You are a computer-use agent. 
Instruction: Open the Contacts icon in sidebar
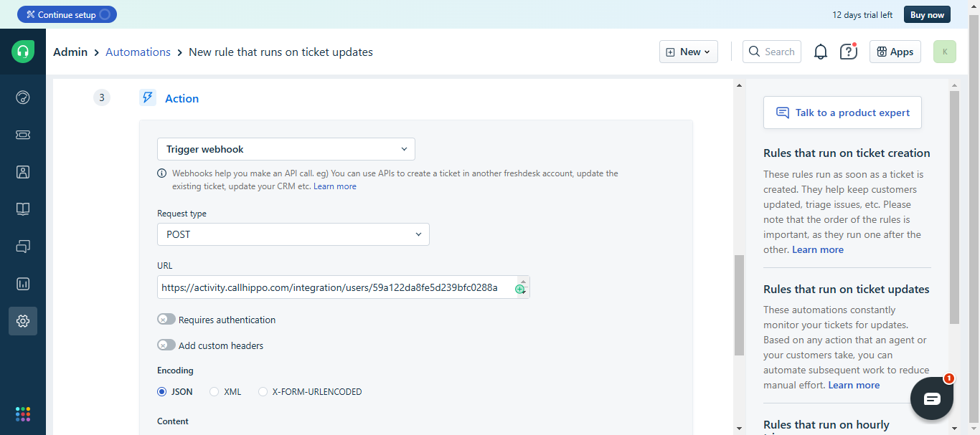[23, 172]
